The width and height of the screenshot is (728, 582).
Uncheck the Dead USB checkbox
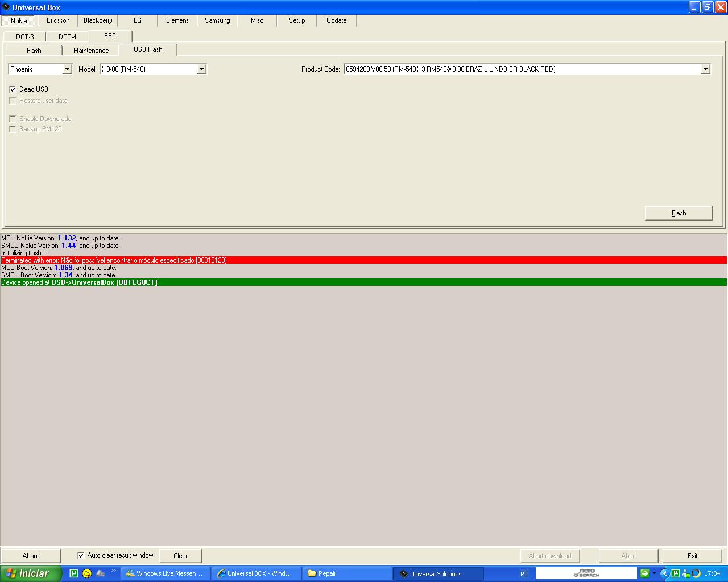pos(13,89)
